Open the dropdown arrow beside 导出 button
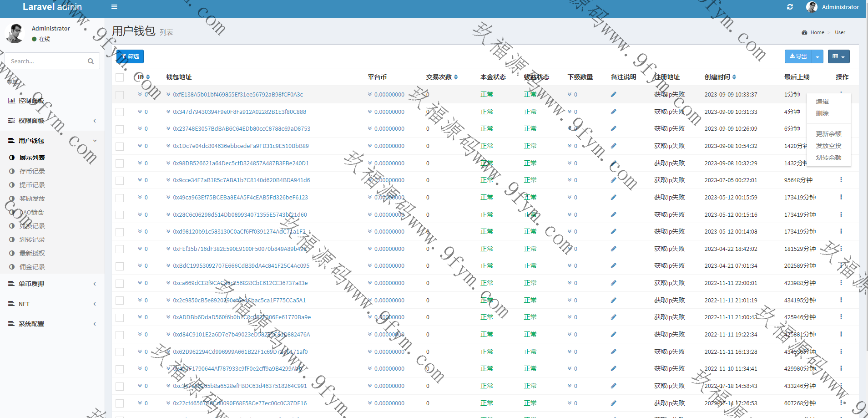 (818, 56)
